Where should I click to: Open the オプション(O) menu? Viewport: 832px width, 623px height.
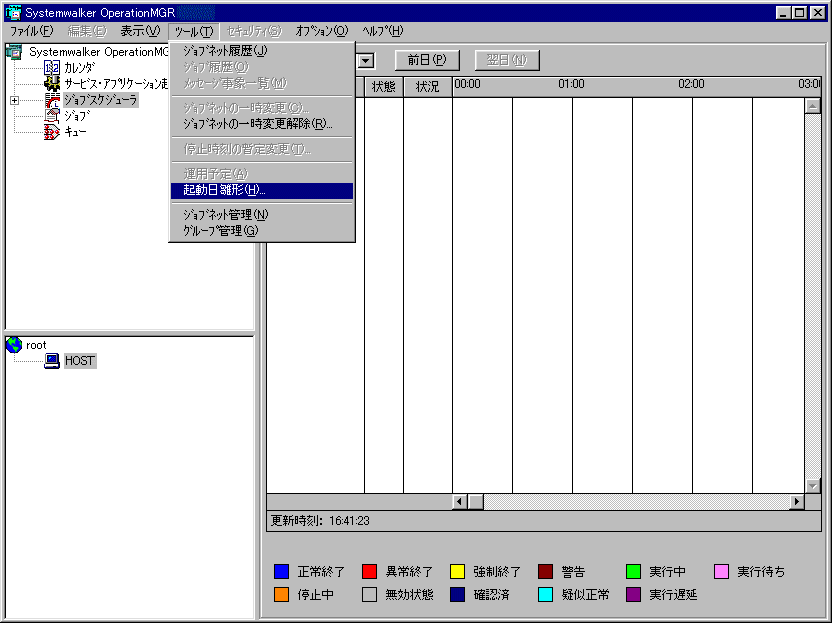pos(322,31)
